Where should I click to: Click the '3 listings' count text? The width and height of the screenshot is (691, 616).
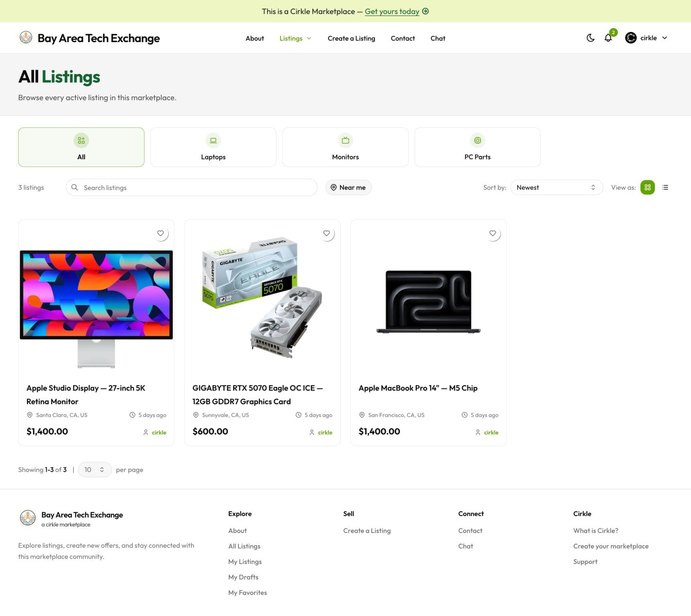pyautogui.click(x=31, y=187)
